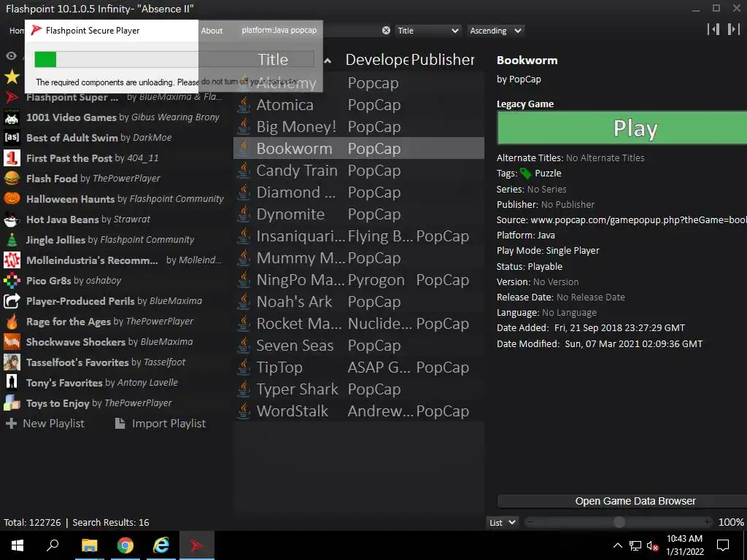This screenshot has height=560, width=747.
Task: Click the green Puzzle tag icon
Action: pos(525,174)
